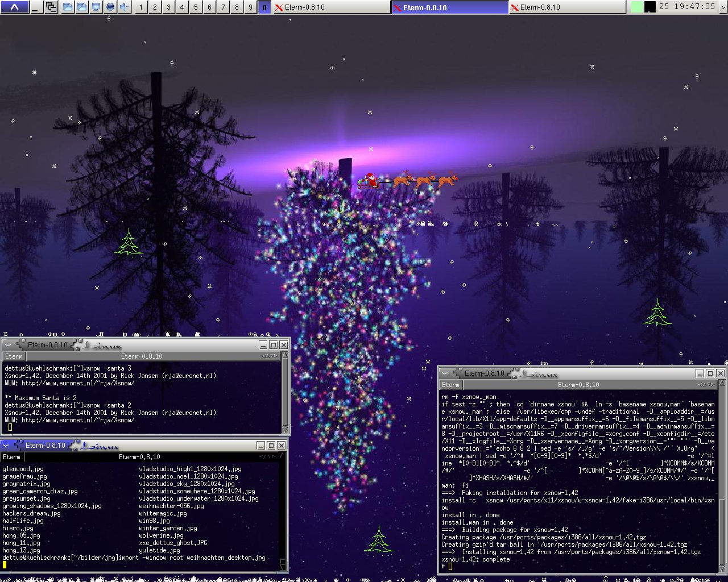Viewport: 728px width, 582px height.
Task: Open the main menu via up-arrow panel button
Action: click(x=15, y=7)
